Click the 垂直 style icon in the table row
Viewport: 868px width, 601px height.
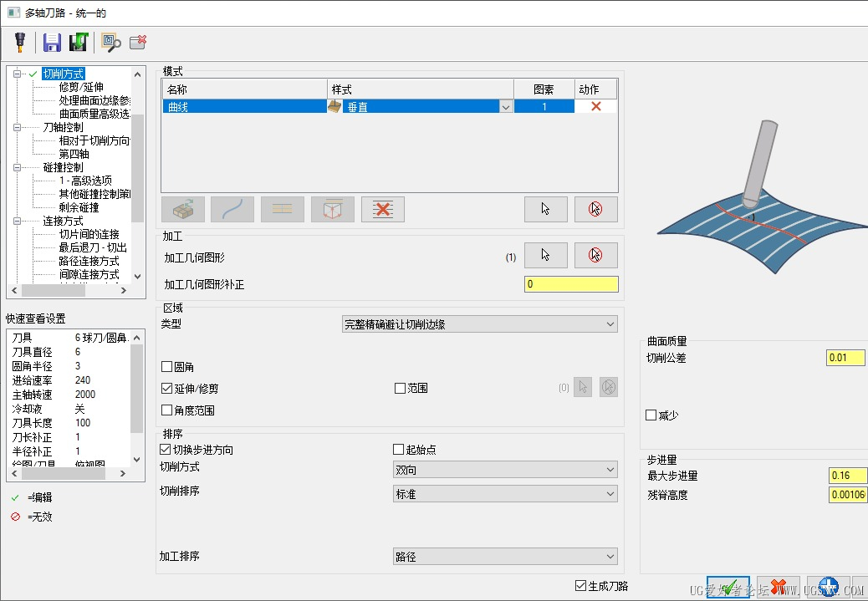[x=334, y=106]
